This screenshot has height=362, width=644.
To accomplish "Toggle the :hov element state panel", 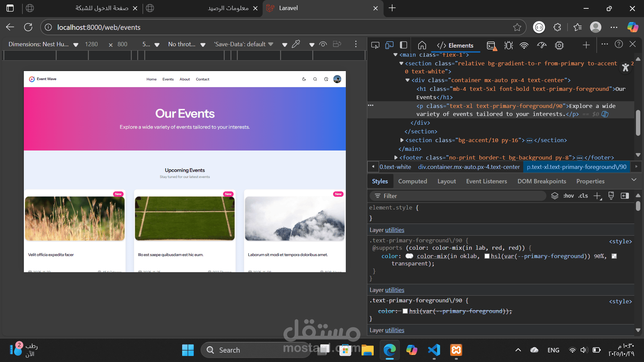I will tap(568, 196).
